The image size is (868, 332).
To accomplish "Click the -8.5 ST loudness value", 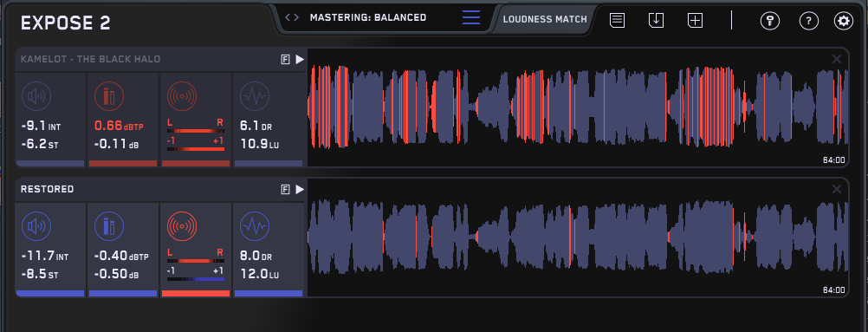I will [x=39, y=275].
